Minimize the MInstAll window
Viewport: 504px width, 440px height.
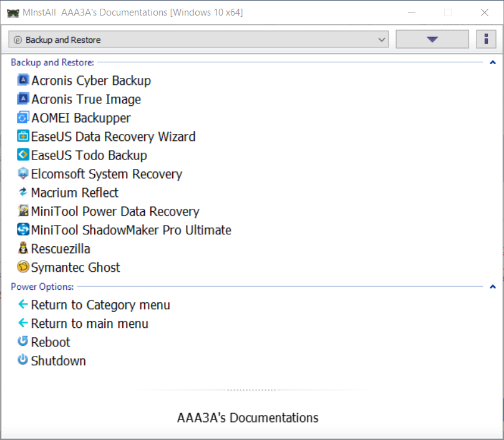412,12
